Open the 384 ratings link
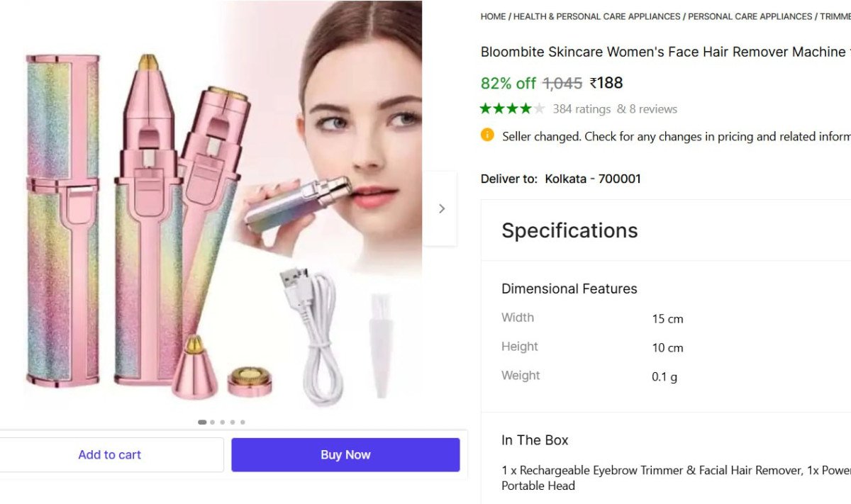Image resolution: width=851 pixels, height=504 pixels. (582, 109)
